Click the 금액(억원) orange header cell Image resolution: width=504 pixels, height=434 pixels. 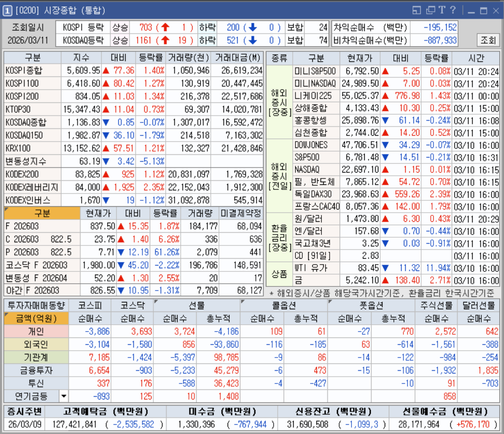tap(36, 319)
